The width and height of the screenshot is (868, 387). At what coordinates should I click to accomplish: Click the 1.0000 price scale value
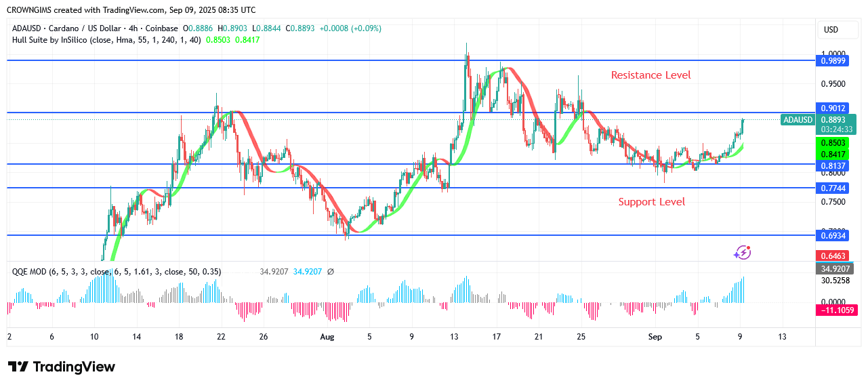pos(832,54)
